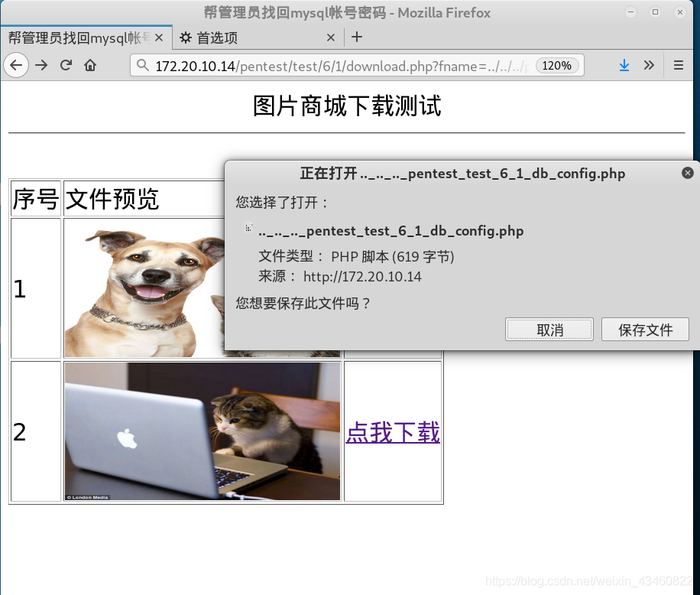This screenshot has height=595, width=700.
Task: Click the file name text db_config.php in dialog
Action: pos(391,231)
